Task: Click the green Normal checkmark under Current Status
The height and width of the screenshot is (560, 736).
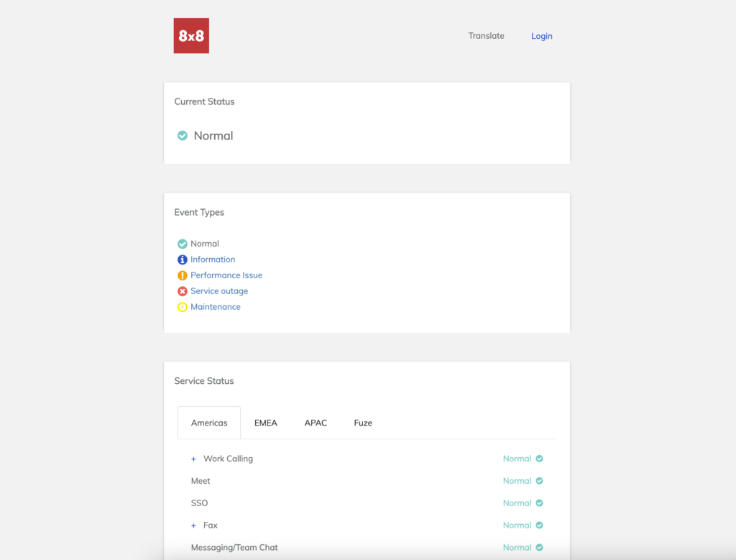Action: (x=183, y=136)
